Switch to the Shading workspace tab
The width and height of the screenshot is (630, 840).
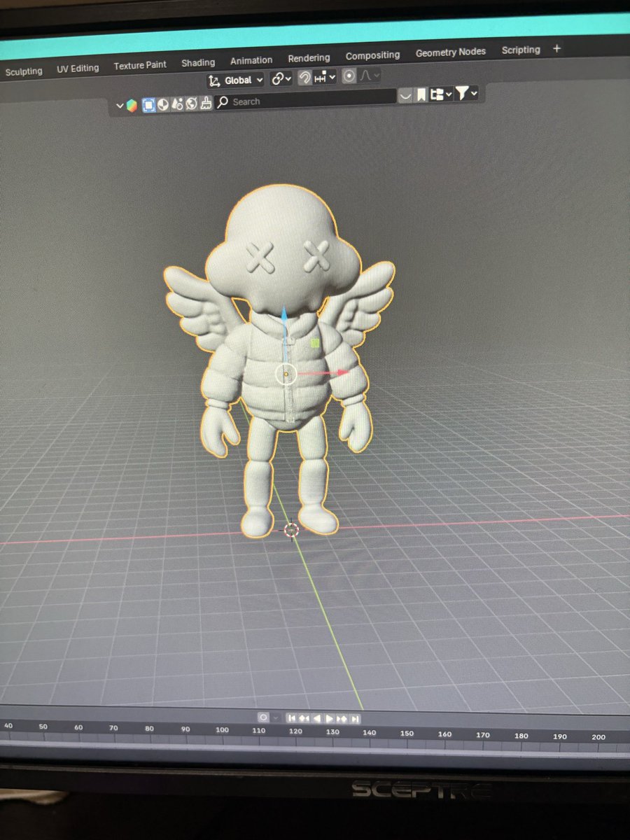(198, 62)
